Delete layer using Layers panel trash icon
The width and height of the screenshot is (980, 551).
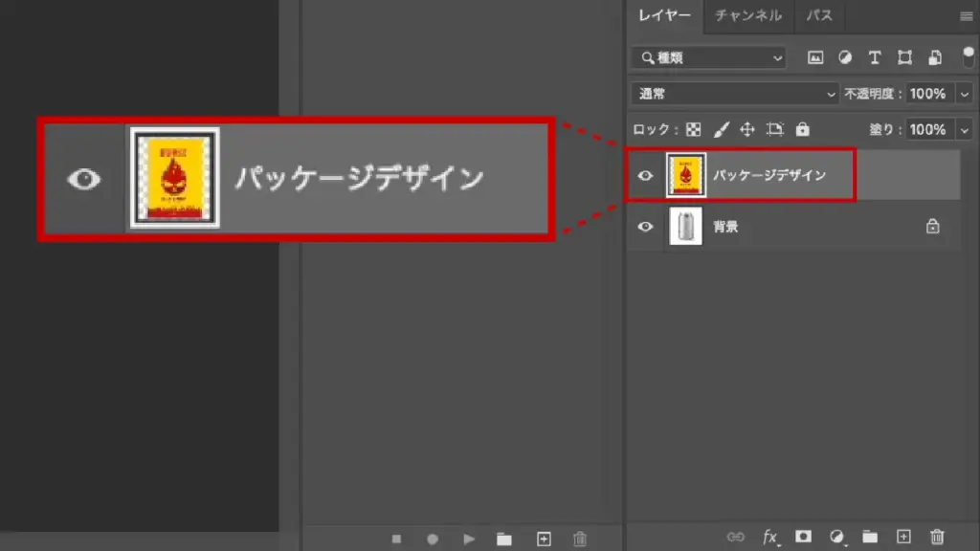[x=938, y=537]
